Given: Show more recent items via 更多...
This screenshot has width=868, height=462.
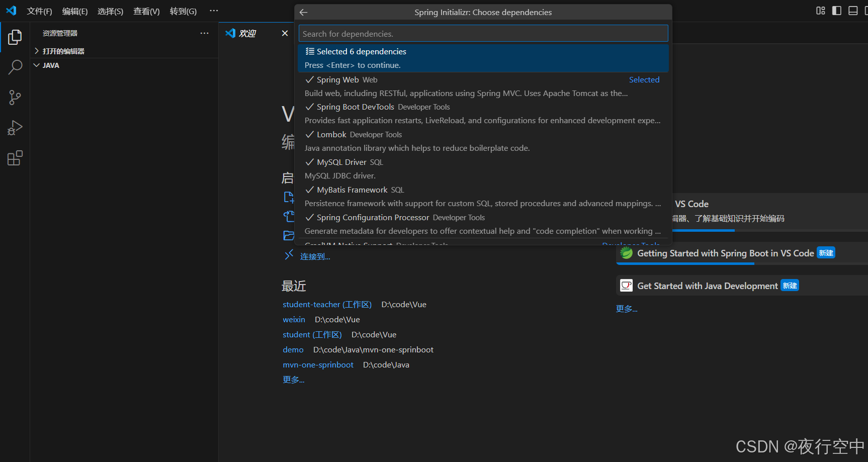Looking at the screenshot, I should (x=294, y=380).
